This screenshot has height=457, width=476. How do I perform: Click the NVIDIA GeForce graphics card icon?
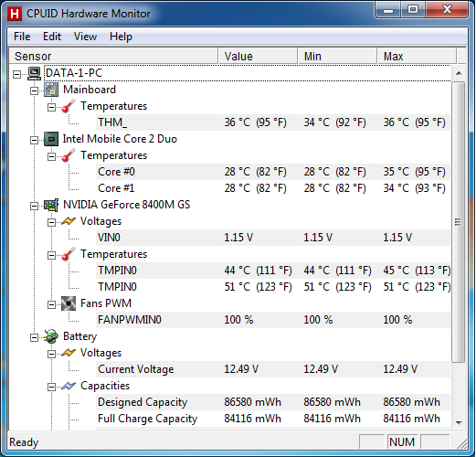coord(51,205)
